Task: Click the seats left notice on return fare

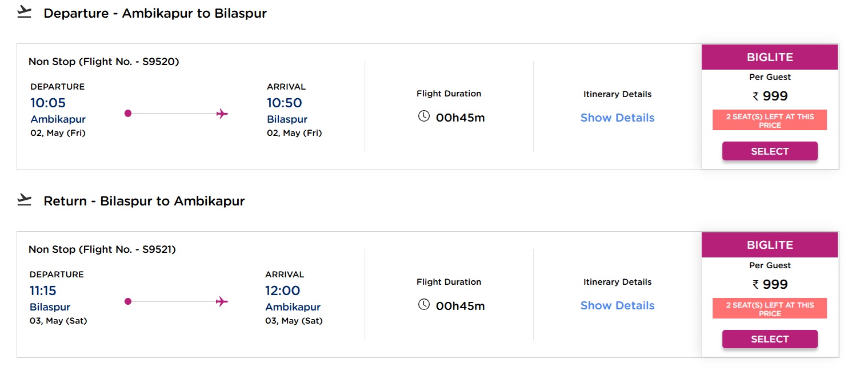Action: tap(769, 309)
